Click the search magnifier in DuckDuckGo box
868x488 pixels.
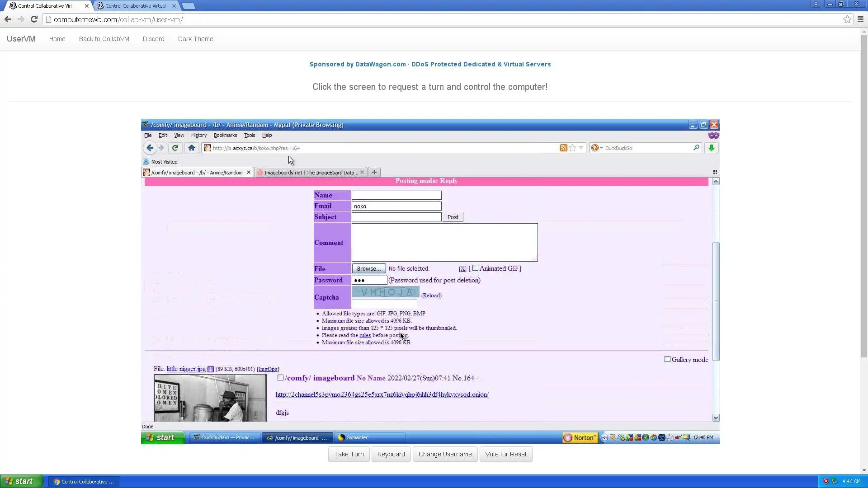(x=696, y=148)
